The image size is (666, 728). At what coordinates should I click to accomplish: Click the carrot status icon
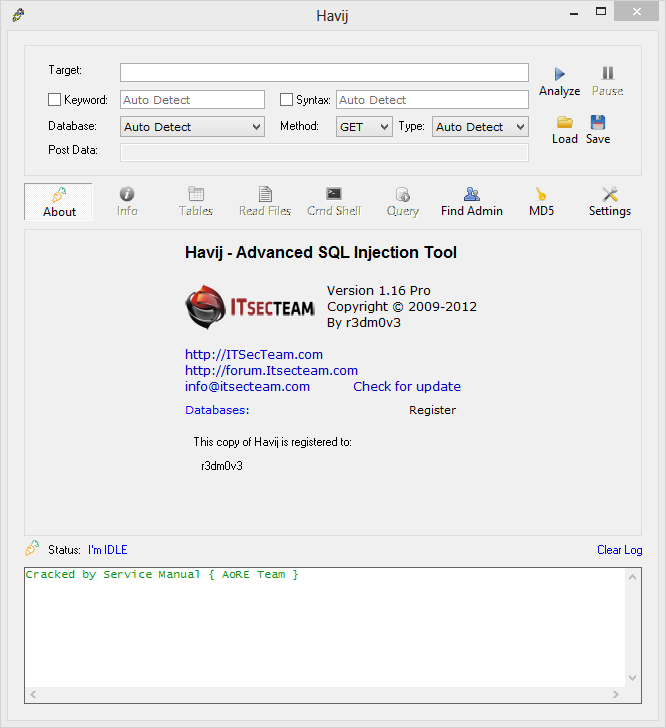click(32, 548)
